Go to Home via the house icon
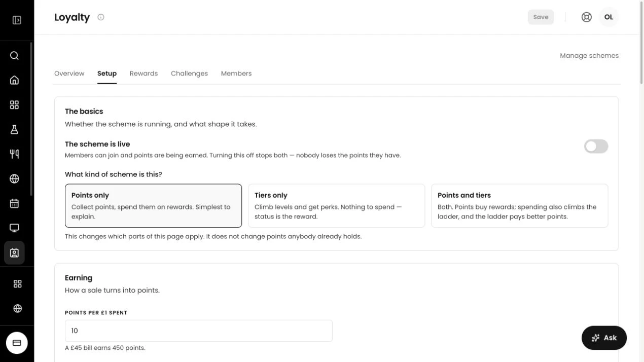 pyautogui.click(x=14, y=80)
